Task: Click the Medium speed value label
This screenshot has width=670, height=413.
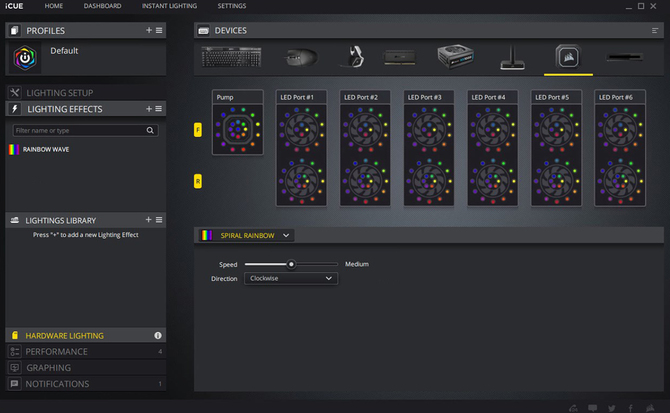Action: click(x=357, y=264)
